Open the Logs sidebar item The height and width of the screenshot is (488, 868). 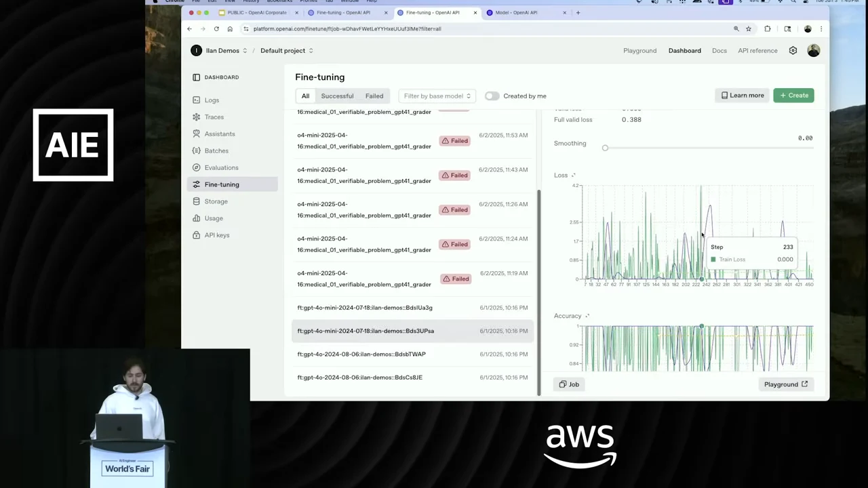pyautogui.click(x=212, y=100)
